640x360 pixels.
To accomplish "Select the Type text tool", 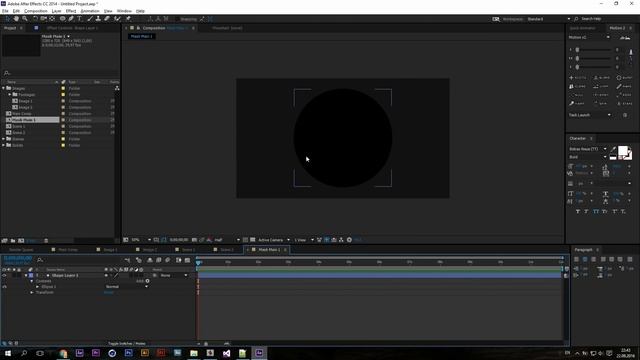I will pos(80,19).
